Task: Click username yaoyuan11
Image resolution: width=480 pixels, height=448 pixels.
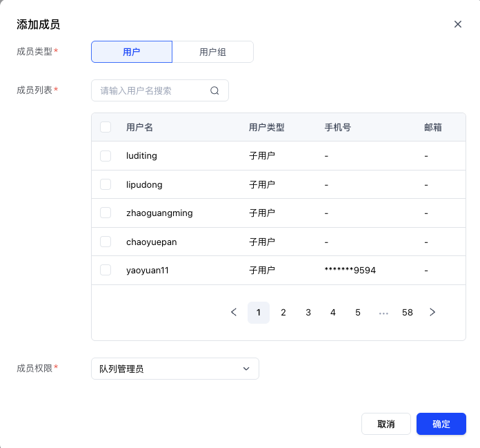Action: [x=148, y=271]
